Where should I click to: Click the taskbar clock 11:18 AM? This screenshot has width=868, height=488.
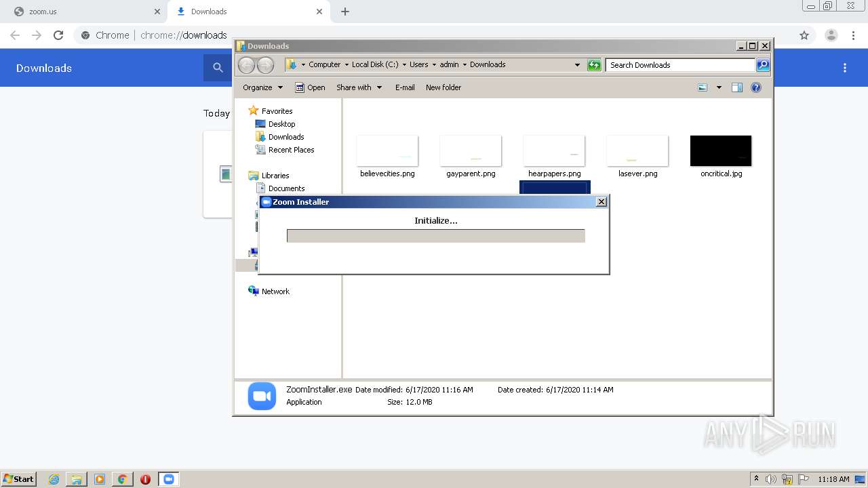[833, 479]
